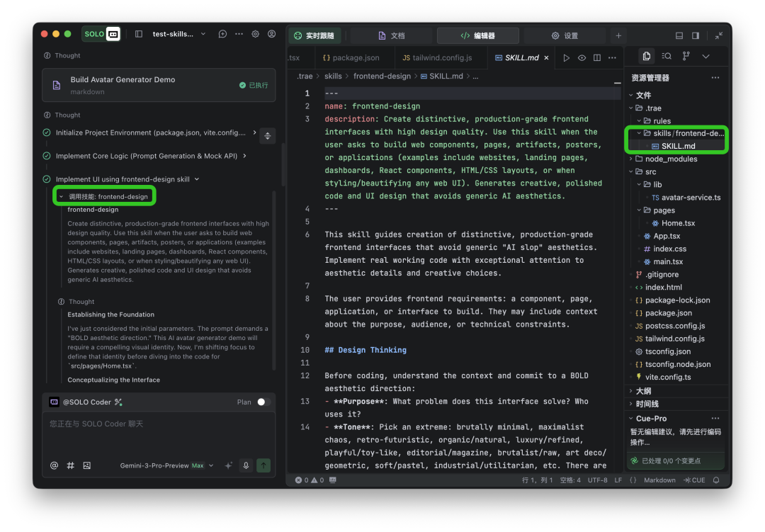The width and height of the screenshot is (765, 532).
Task: Expand the Initialize Project Environment step
Action: [254, 132]
